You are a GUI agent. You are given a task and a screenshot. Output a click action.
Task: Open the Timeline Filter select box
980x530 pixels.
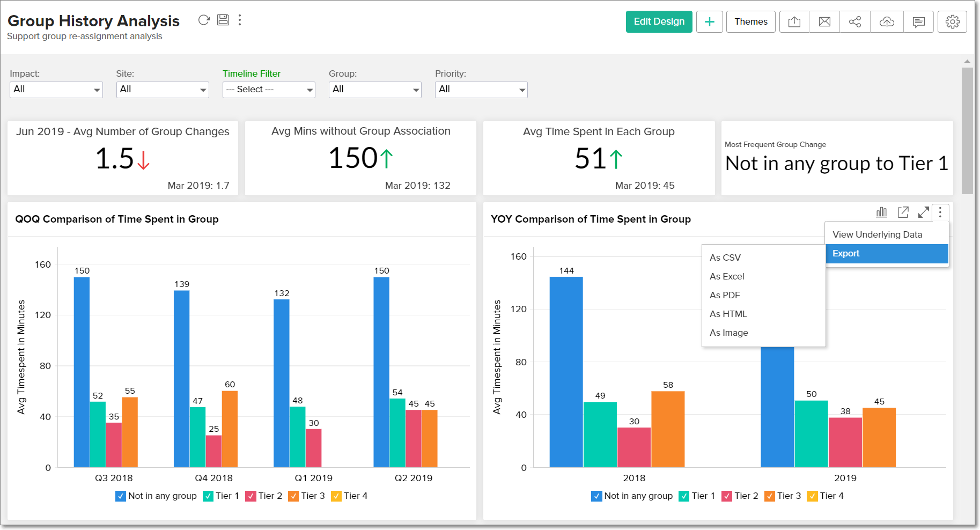pos(269,90)
